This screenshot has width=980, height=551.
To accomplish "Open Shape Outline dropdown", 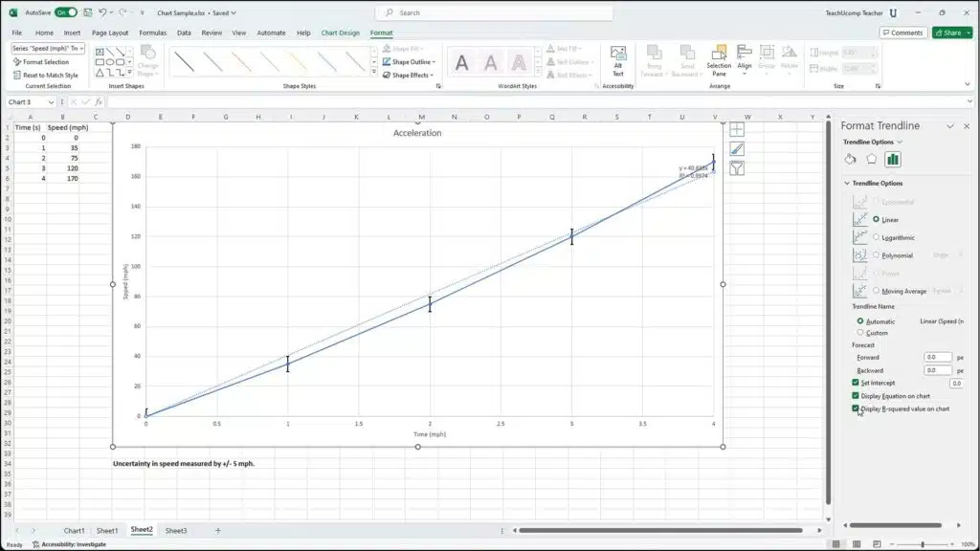I will click(434, 62).
